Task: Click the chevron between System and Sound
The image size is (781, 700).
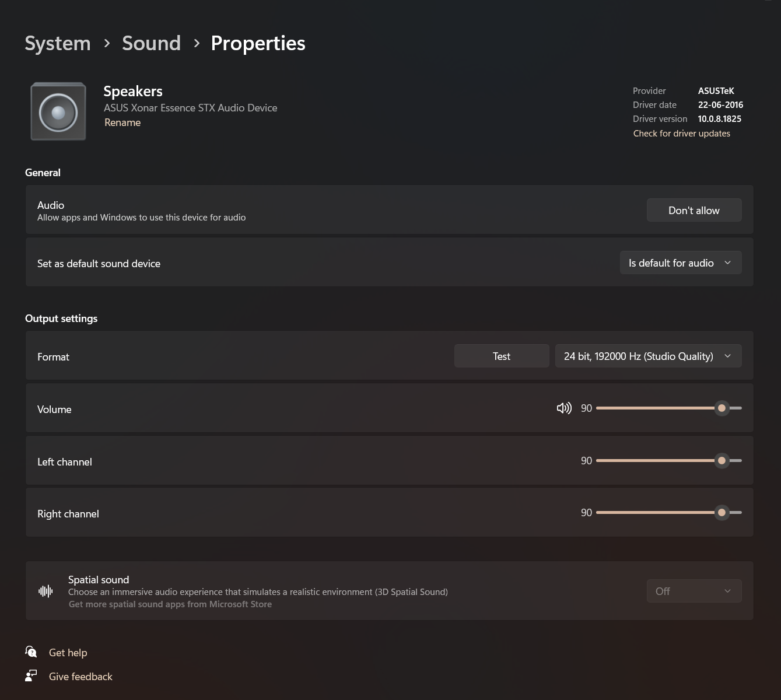Action: pos(107,43)
